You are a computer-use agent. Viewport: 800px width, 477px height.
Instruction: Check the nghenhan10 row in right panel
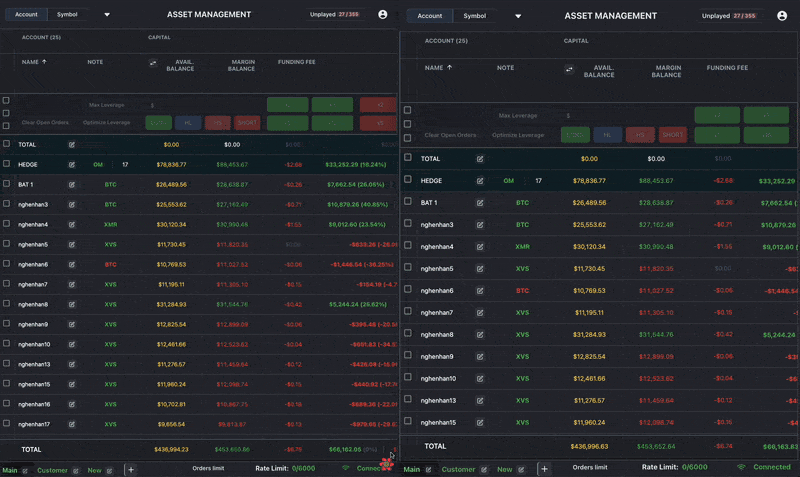coord(408,377)
